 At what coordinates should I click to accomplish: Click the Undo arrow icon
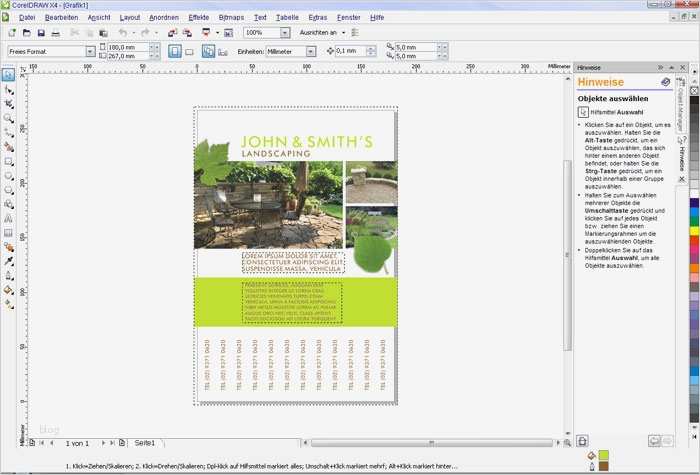point(122,33)
